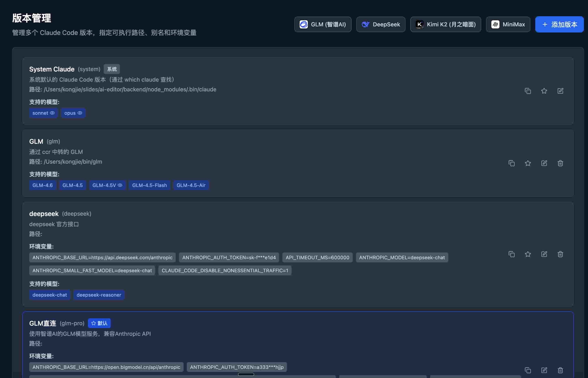Image resolution: width=588 pixels, height=378 pixels.
Task: Add GLM (智谱AI) preset template
Action: pos(323,25)
